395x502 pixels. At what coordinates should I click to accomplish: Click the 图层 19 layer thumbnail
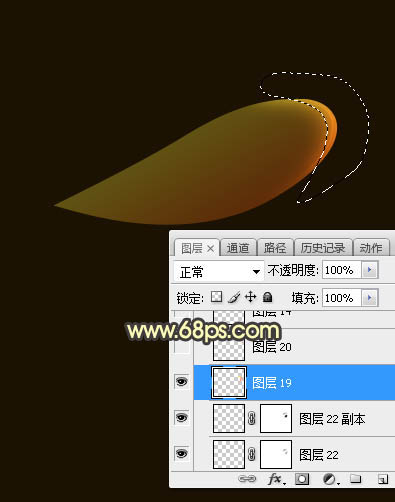[x=229, y=382]
